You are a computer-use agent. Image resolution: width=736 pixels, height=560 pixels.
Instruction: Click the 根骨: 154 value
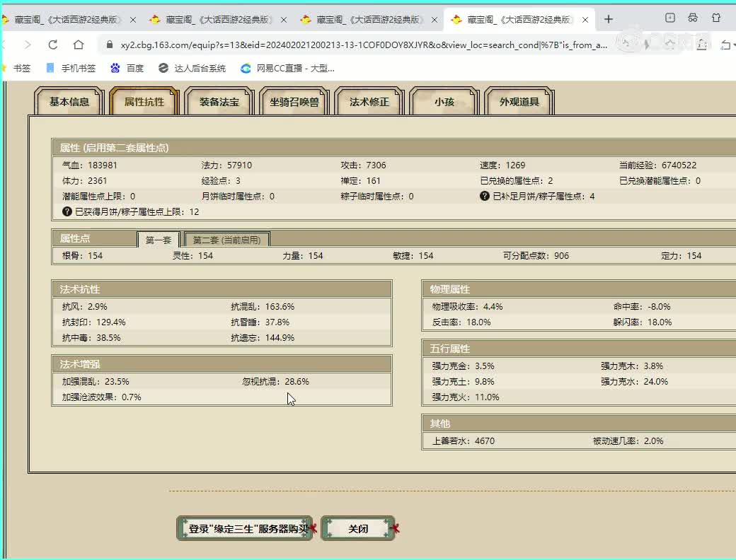pos(82,256)
